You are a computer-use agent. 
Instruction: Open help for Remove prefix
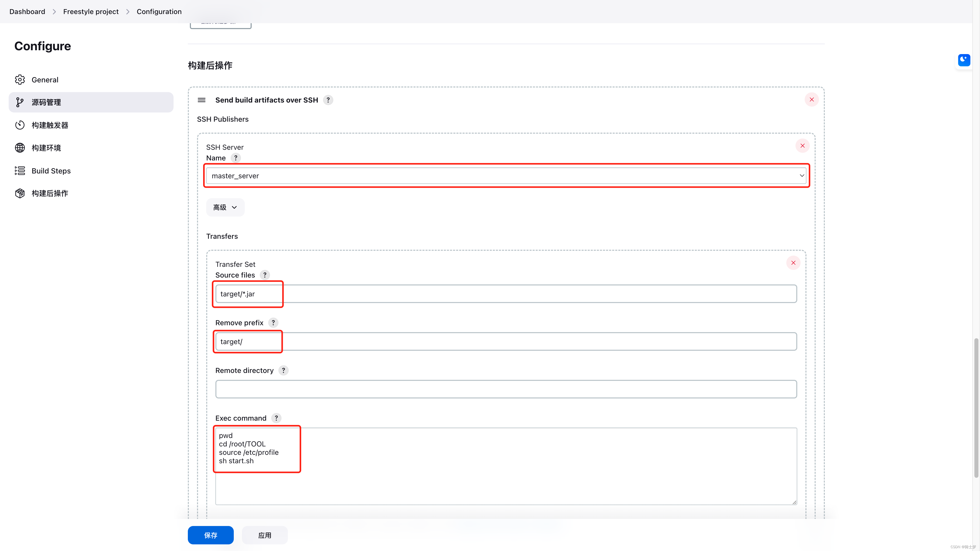273,323
